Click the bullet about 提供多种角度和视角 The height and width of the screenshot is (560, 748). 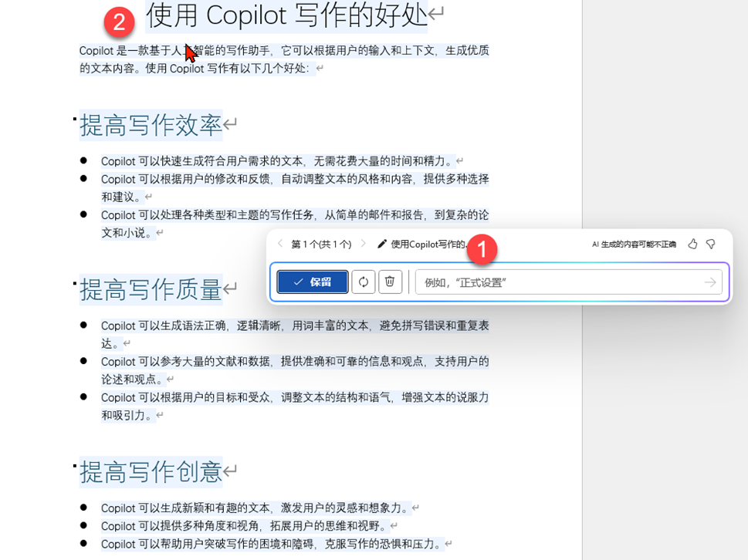(244, 526)
